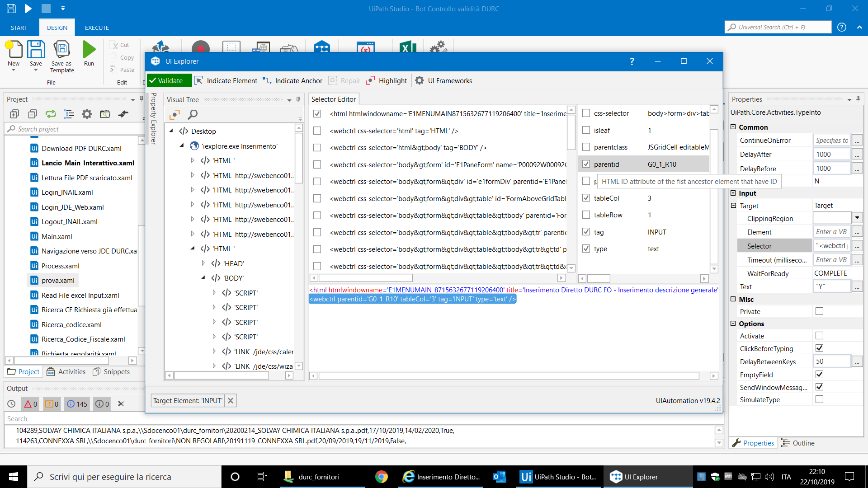Click the green Validate button
The height and width of the screenshot is (488, 868).
pos(169,80)
